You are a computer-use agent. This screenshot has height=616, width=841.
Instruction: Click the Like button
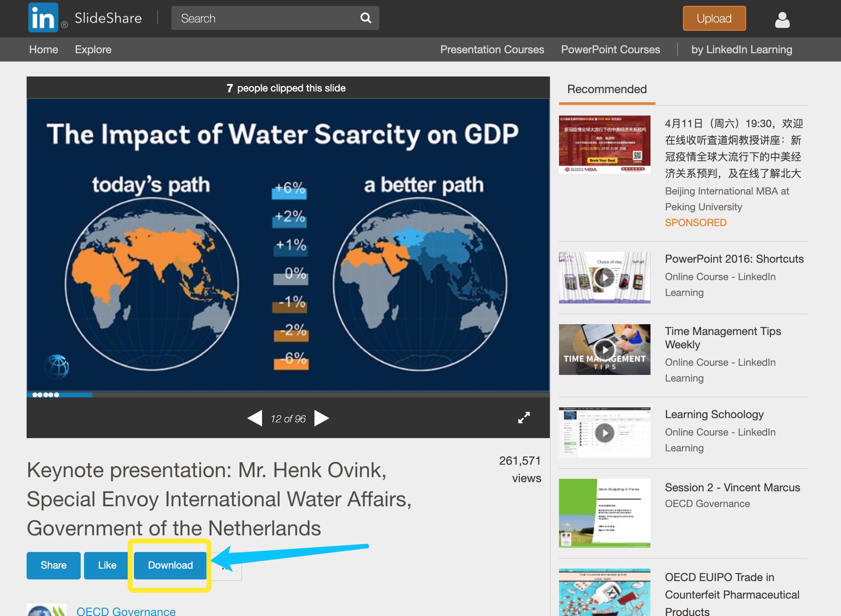tap(107, 565)
